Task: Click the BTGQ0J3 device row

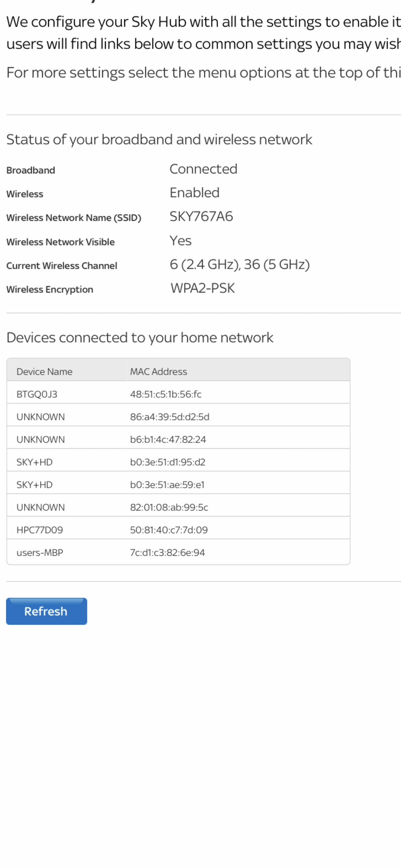Action: tap(37, 394)
